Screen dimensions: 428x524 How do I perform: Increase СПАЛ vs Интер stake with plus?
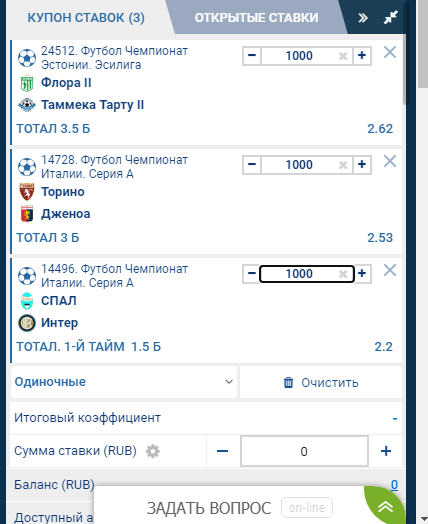(x=362, y=273)
